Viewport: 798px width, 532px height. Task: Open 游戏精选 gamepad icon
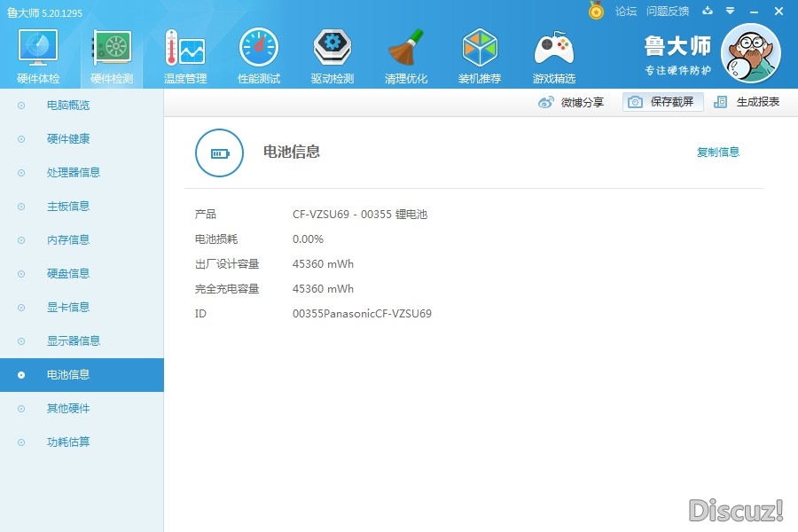click(554, 49)
